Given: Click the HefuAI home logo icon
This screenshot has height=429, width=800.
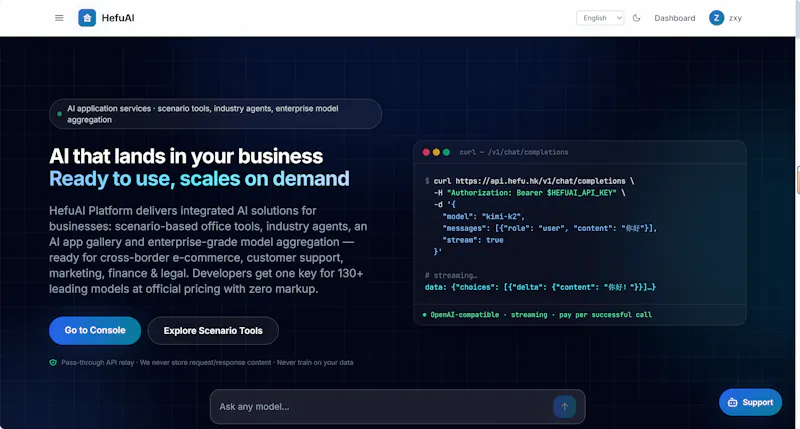Looking at the screenshot, I should [x=87, y=18].
